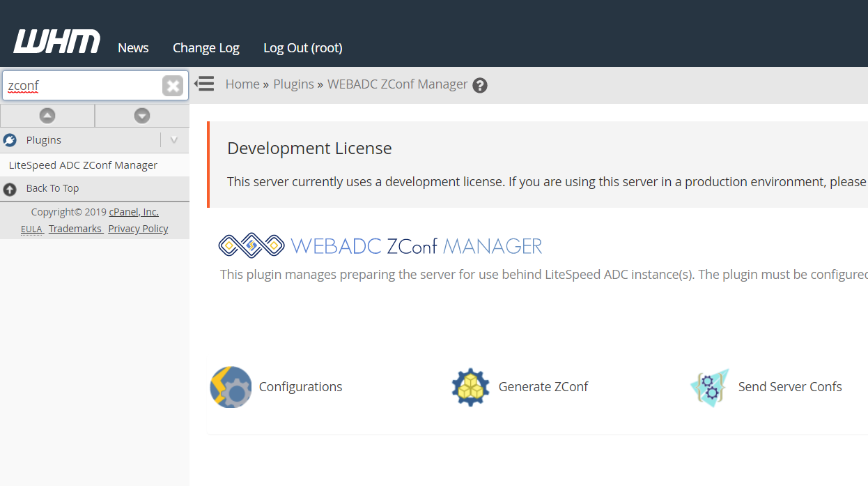Clear the zconf search field

[x=172, y=86]
